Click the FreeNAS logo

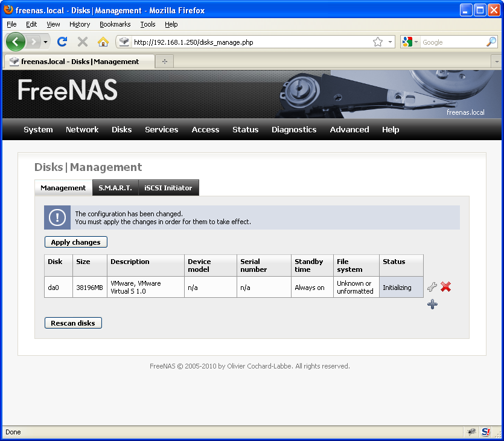[68, 90]
